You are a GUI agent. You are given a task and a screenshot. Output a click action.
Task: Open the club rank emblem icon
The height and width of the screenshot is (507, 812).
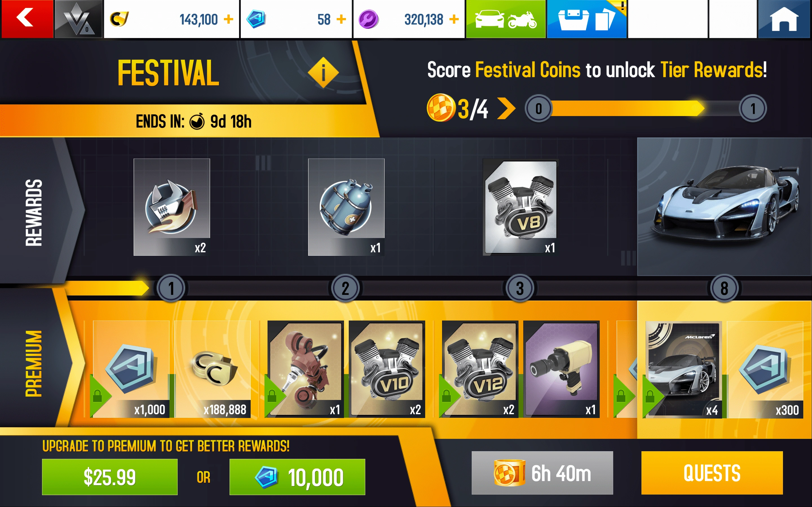point(78,19)
